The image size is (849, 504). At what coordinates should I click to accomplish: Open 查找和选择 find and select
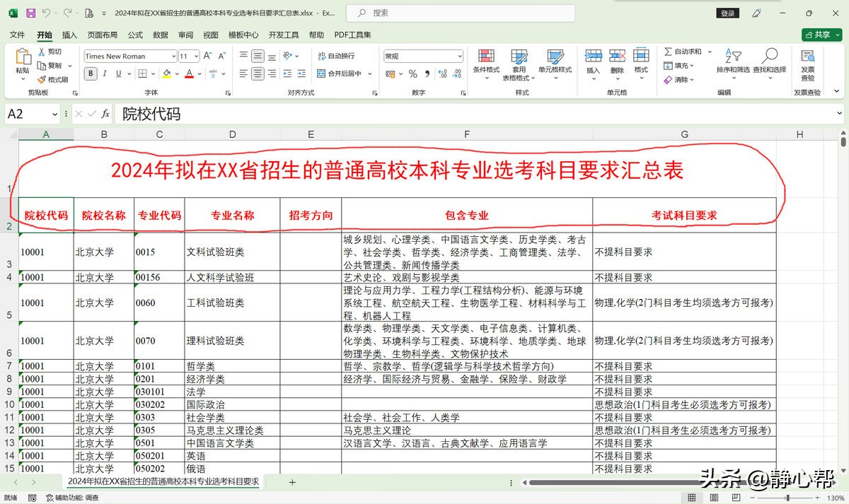tap(769, 64)
